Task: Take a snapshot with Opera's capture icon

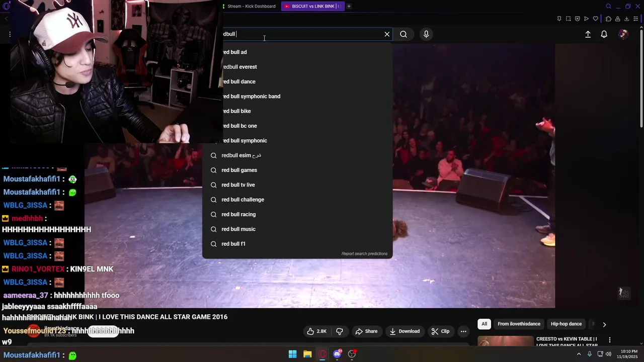Action: coord(568,19)
